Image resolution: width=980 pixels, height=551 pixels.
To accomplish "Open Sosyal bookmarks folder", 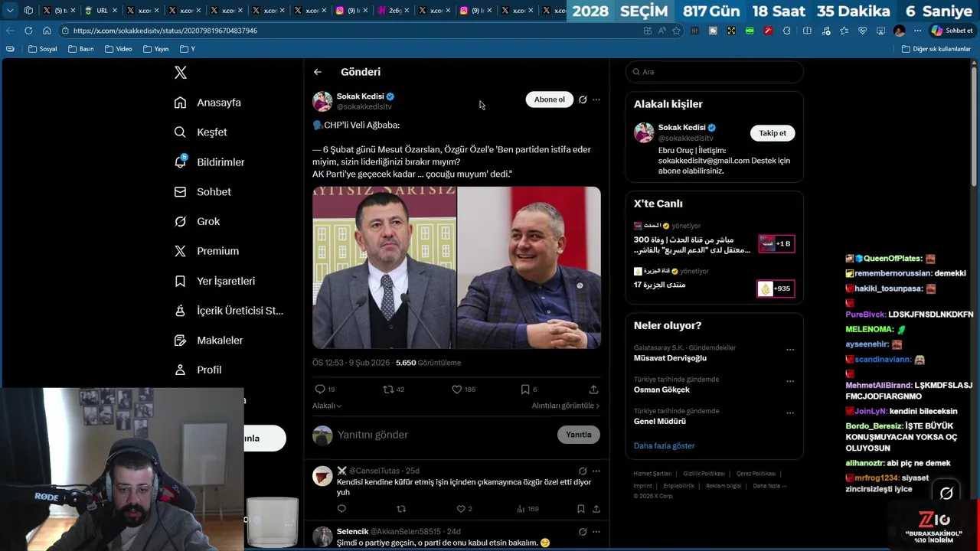I will point(42,49).
